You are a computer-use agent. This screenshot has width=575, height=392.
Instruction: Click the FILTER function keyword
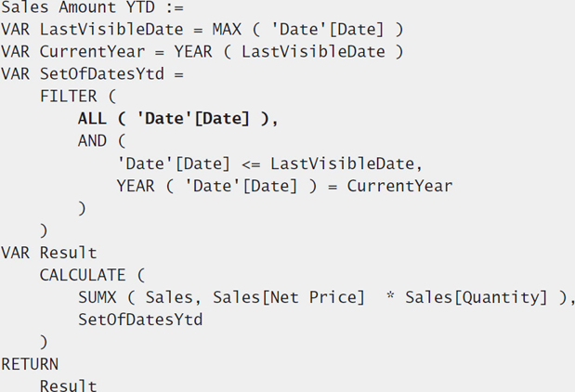(x=68, y=97)
